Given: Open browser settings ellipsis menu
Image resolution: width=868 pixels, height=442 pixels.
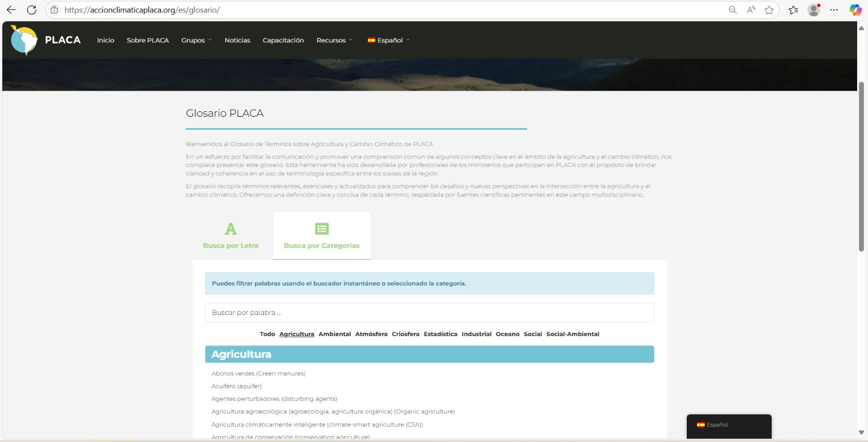Looking at the screenshot, I should click(834, 10).
